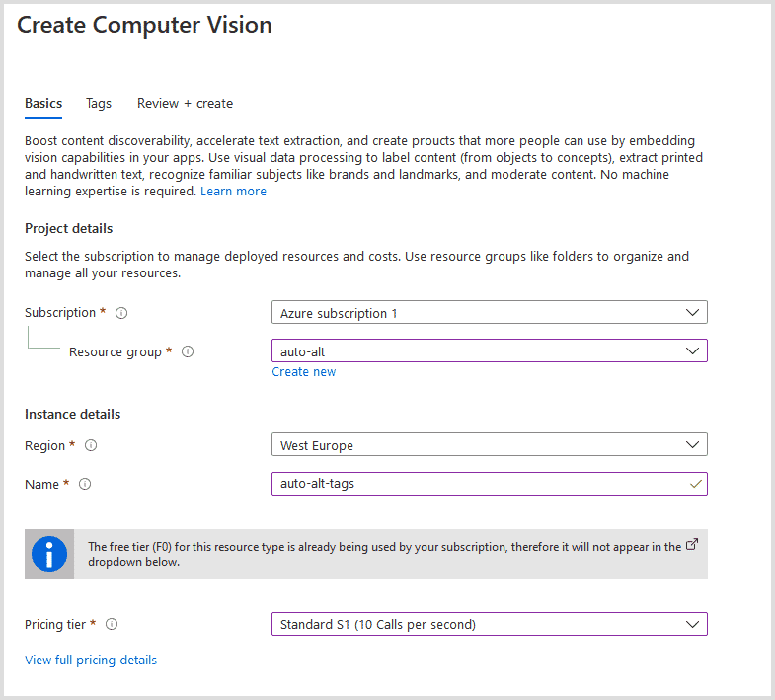Open the Pricing tier dropdown
Screen dimensions: 775x700
[x=490, y=624]
